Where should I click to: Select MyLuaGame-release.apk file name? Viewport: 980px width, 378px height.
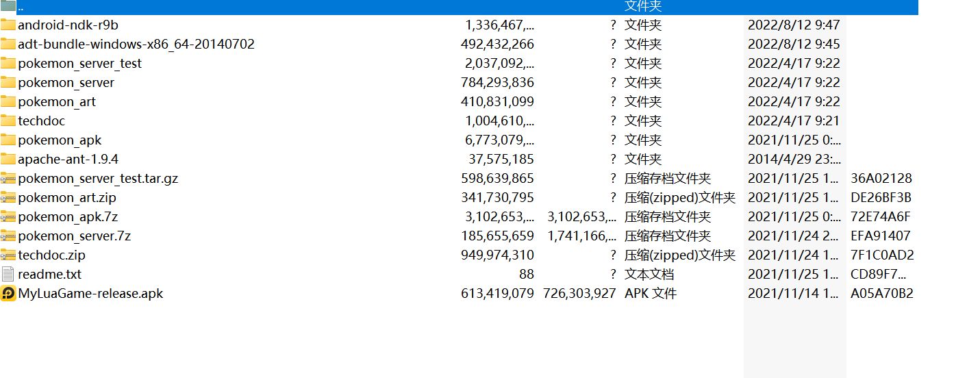90,294
